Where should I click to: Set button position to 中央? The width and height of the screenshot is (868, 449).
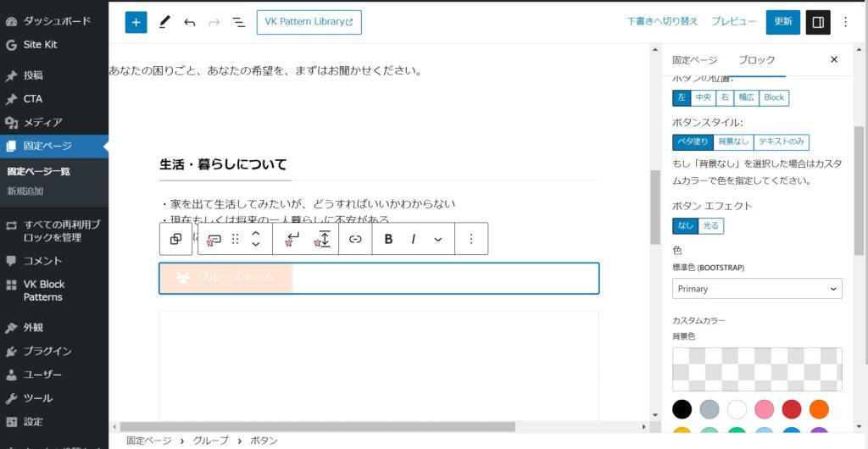point(703,97)
